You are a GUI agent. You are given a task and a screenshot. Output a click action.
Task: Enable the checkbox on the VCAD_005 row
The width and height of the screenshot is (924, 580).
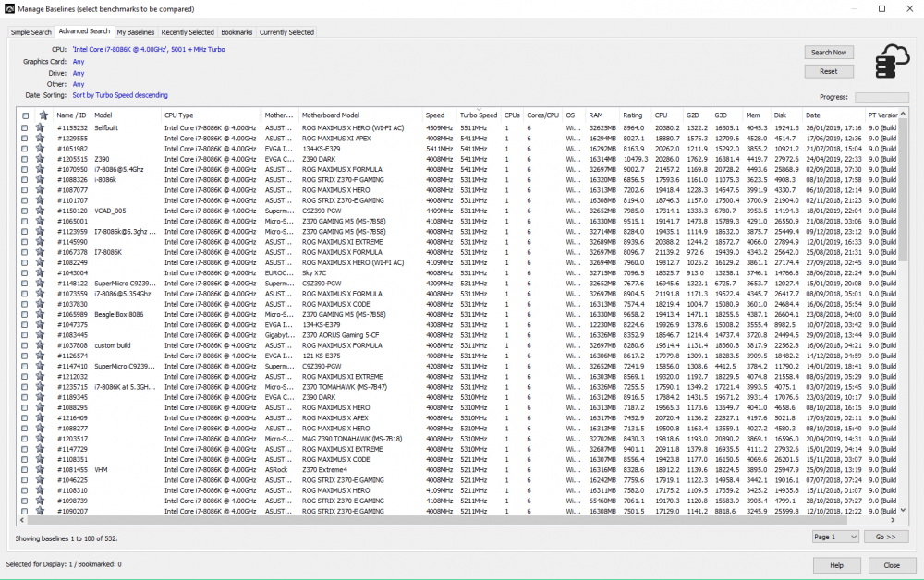25,211
